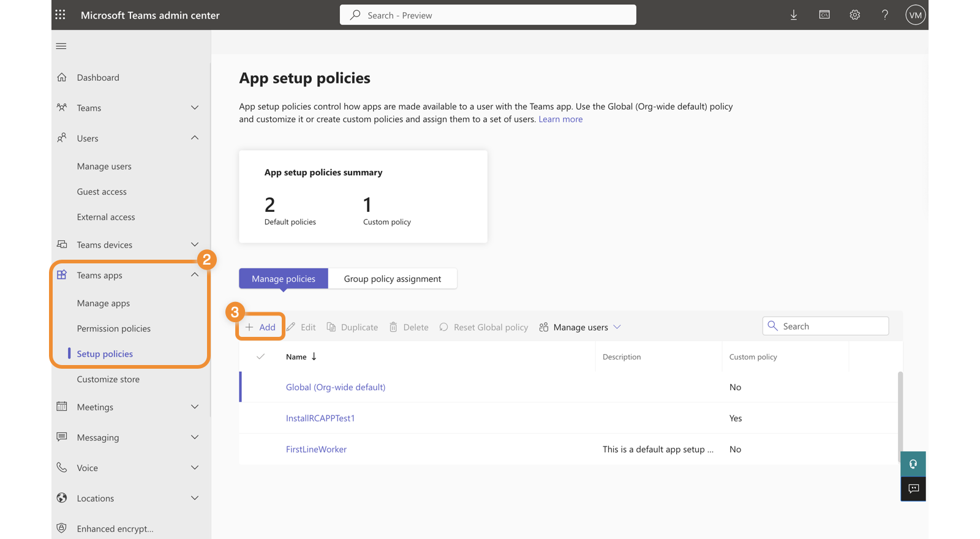
Task: Sort by the Name column header
Action: (301, 356)
